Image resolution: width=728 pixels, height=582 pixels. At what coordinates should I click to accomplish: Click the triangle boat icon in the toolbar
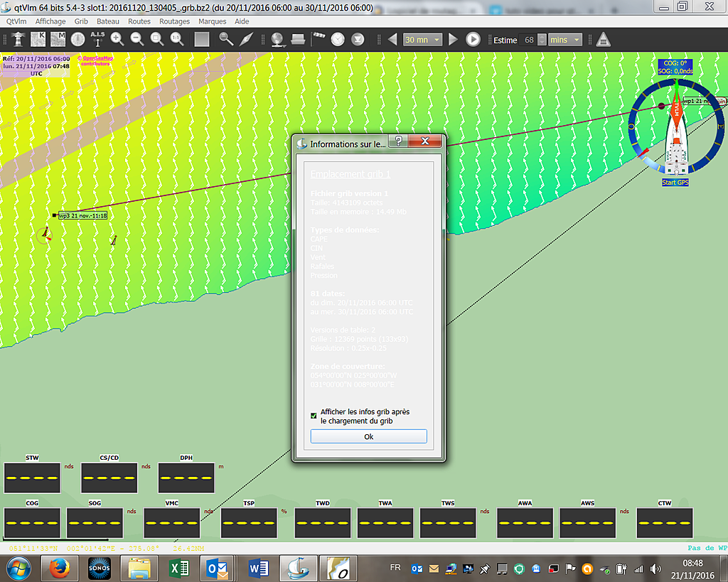(603, 40)
